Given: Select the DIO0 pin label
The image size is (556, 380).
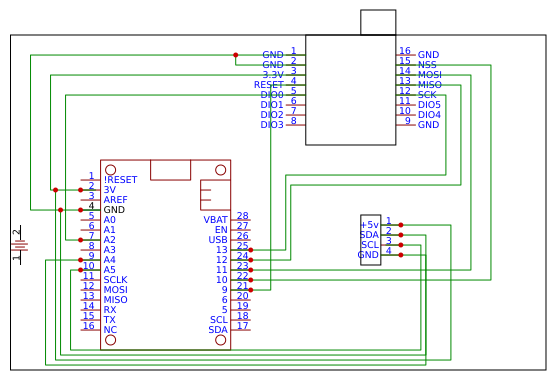Looking at the screenshot, I should [x=272, y=95].
